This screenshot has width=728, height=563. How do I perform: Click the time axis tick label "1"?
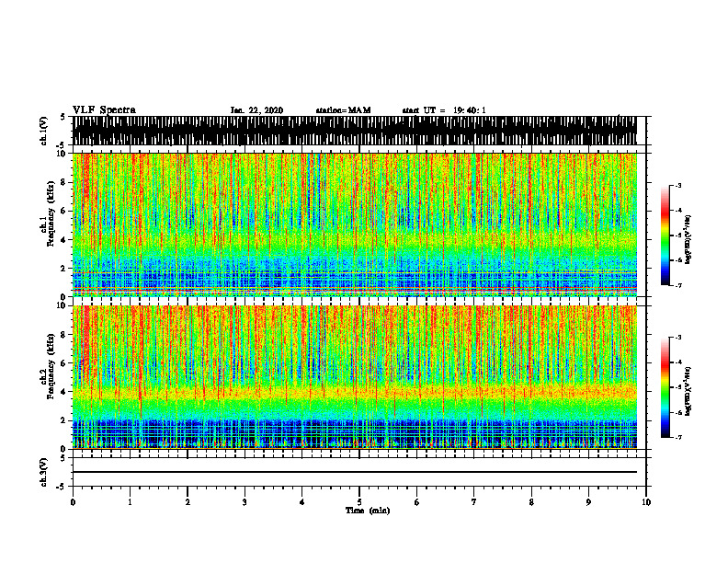(130, 502)
